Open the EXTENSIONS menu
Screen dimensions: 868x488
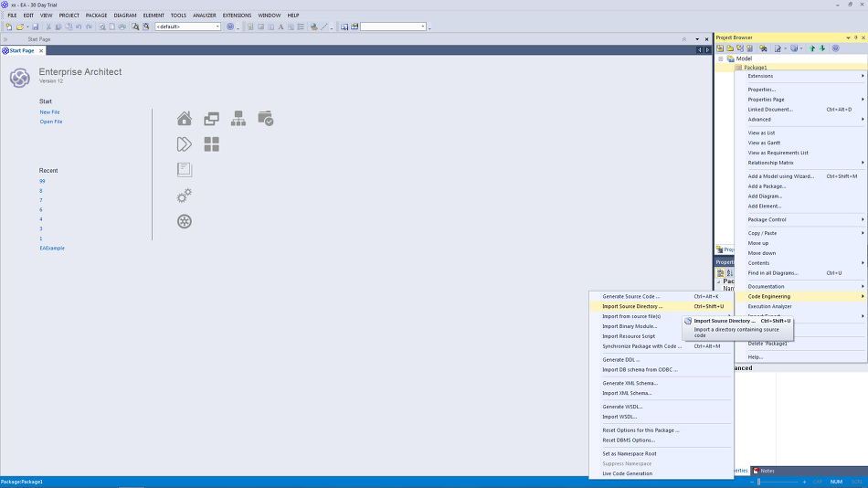click(x=237, y=16)
